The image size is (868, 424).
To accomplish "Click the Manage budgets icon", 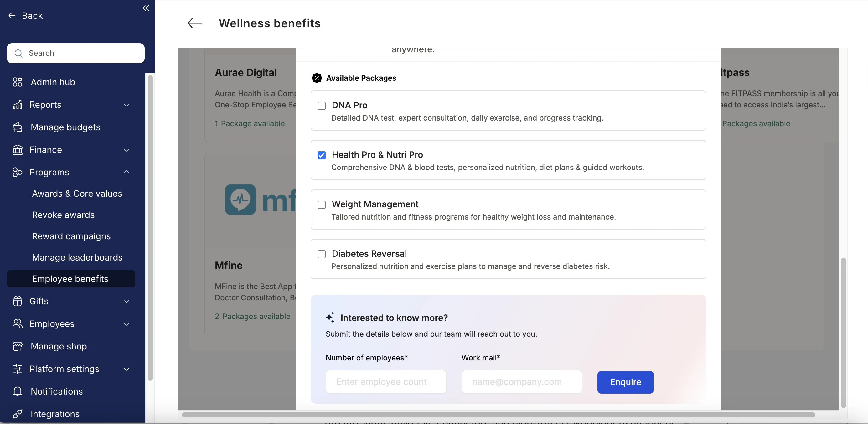I will coord(18,127).
